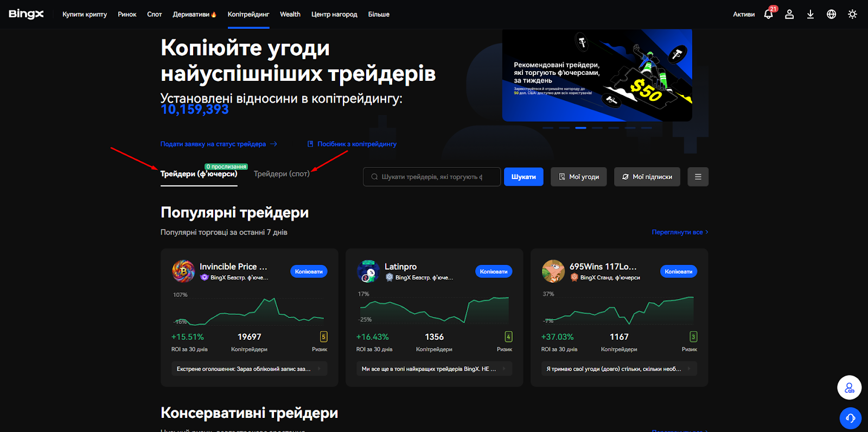Viewport: 868px width, 432px height.
Task: Click Копіювати on Latinpro card
Action: pyautogui.click(x=494, y=271)
